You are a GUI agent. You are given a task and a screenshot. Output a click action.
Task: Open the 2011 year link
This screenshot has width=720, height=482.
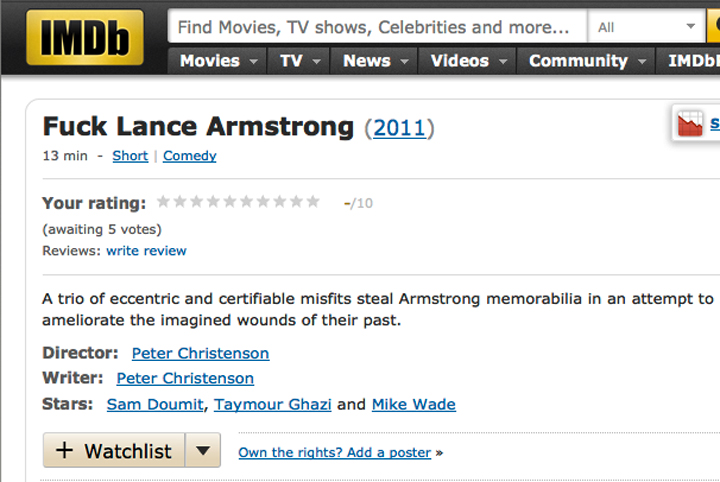point(399,128)
